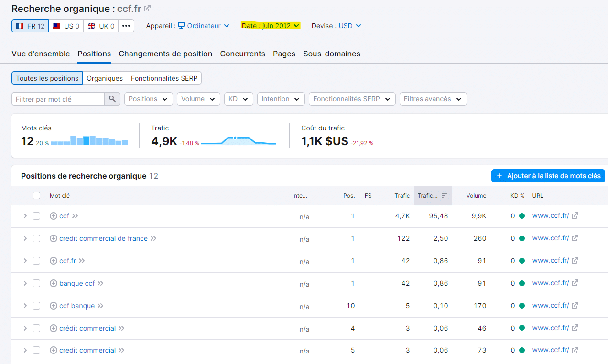Click plus icon beside keyword 'ccf banque'
Image resolution: width=608 pixels, height=364 pixels.
[54, 306]
